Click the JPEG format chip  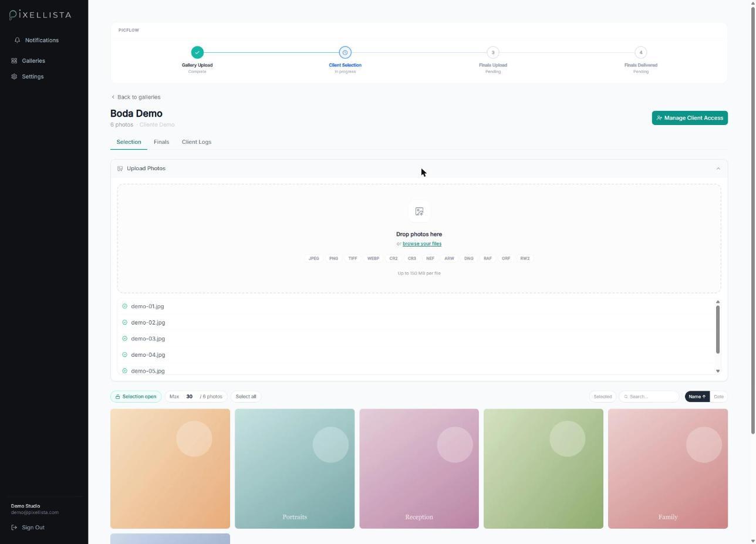coord(314,259)
